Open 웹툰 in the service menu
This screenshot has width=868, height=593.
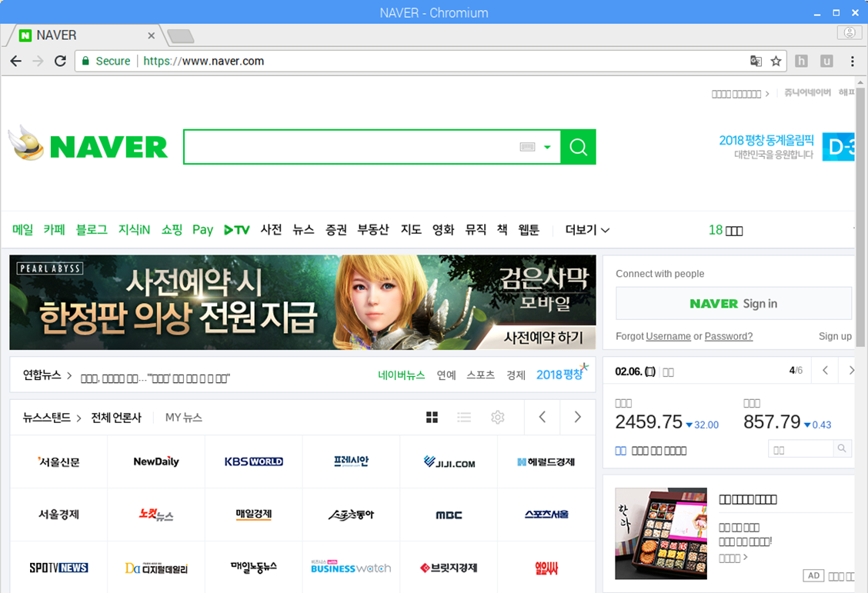point(529,229)
